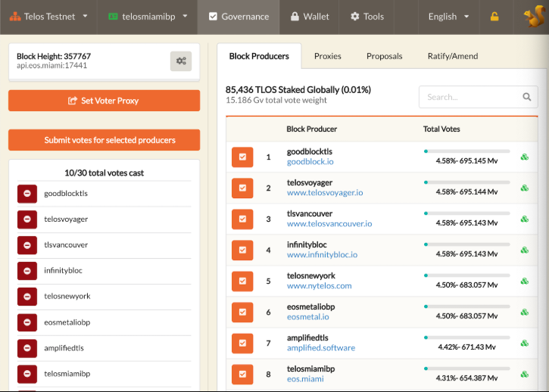The image size is (549, 392).
Task: Click the search magnifier icon
Action: [526, 97]
